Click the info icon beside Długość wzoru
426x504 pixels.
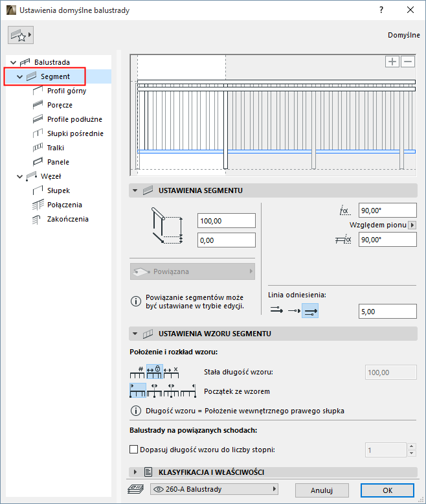point(135,411)
